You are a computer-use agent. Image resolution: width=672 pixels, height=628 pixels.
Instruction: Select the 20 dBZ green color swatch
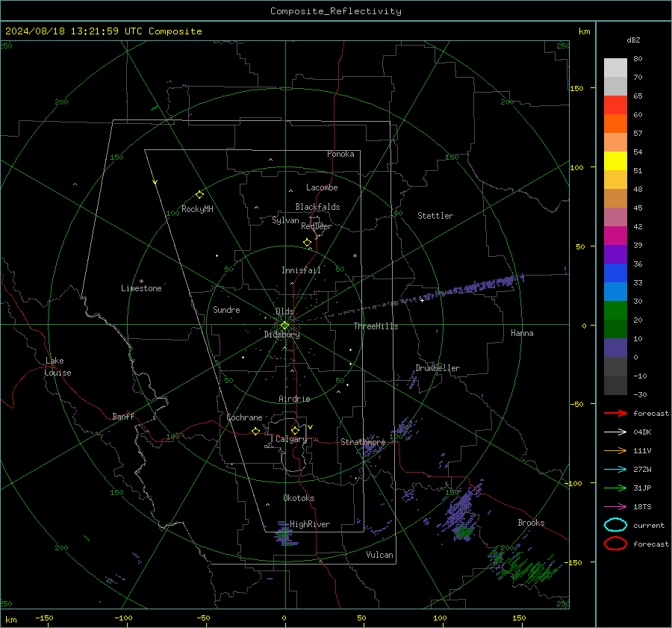pyautogui.click(x=615, y=329)
